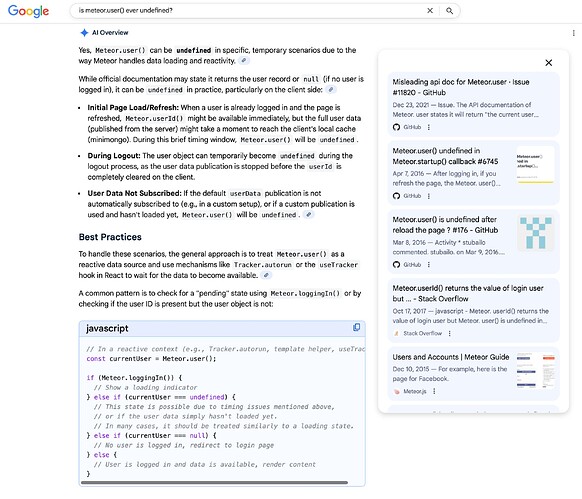The width and height of the screenshot is (582, 499).
Task: Click the code block horizontal scrollbar
Action: point(214,483)
